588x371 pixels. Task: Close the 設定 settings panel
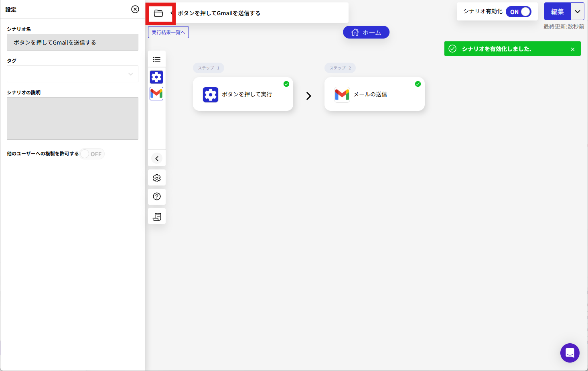pos(135,9)
